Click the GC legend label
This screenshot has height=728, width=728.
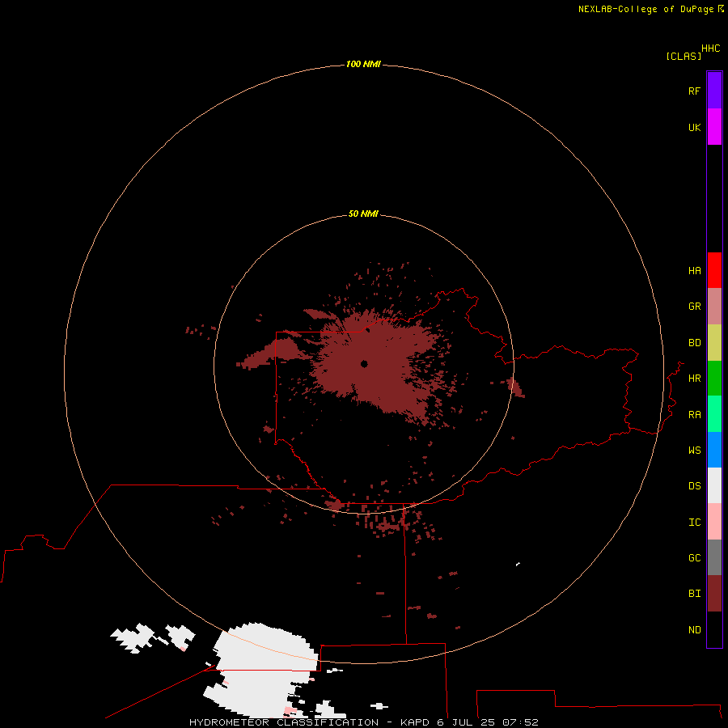click(x=695, y=557)
